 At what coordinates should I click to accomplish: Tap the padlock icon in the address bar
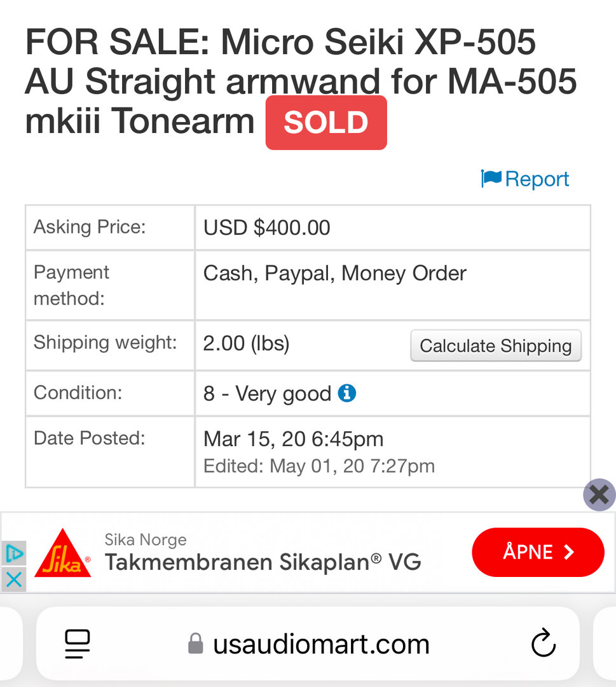[196, 643]
